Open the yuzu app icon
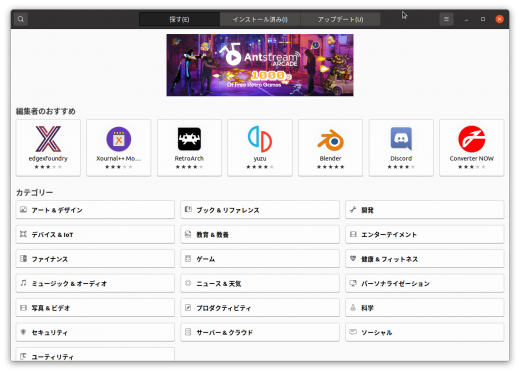 point(260,139)
